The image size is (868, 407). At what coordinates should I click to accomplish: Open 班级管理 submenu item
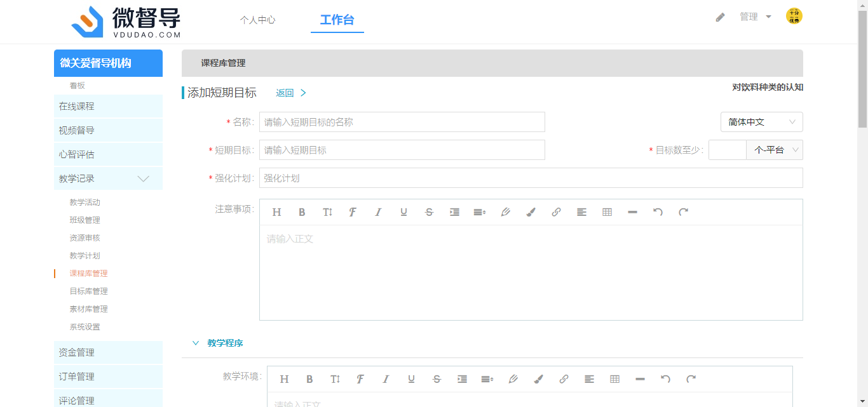pos(85,220)
